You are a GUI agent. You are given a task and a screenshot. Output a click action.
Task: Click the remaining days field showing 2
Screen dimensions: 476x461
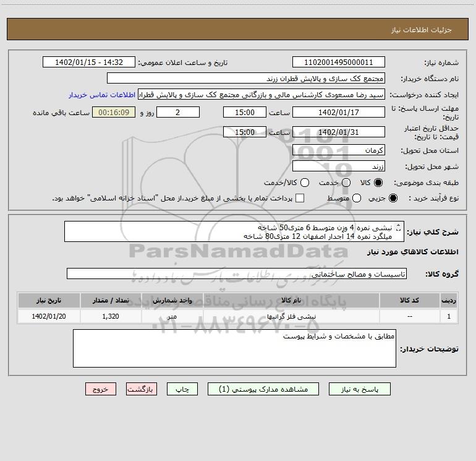pos(178,112)
